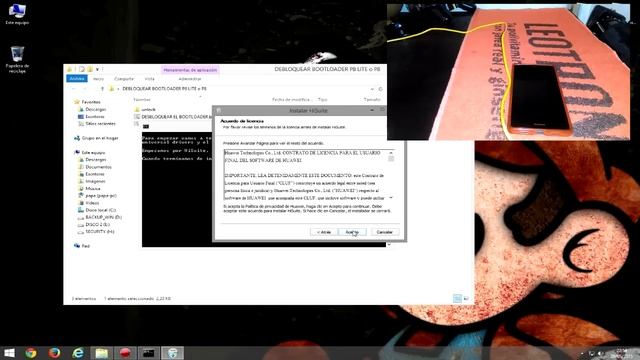Switch Explorer to large icons view
Viewport: 640px width, 360px height.
(466, 299)
